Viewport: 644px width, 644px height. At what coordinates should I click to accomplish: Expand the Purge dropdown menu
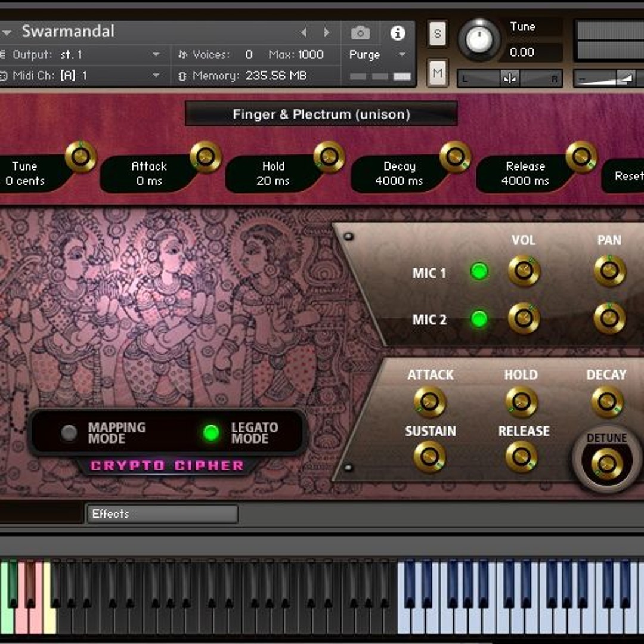pos(402,55)
